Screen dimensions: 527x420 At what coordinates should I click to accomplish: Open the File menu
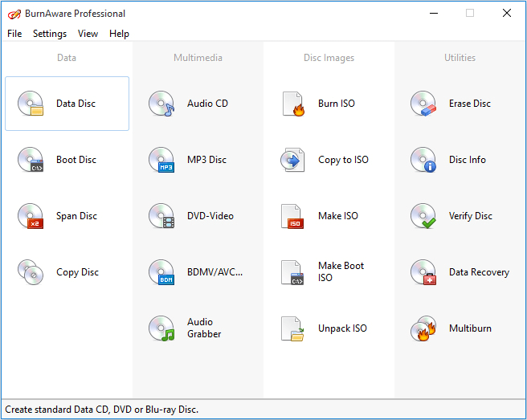pos(14,34)
